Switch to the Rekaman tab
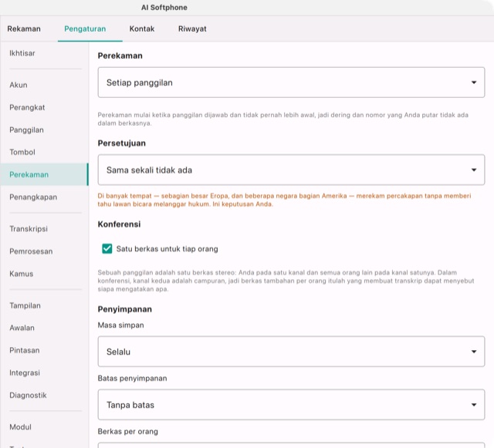494x448 pixels. (x=24, y=29)
